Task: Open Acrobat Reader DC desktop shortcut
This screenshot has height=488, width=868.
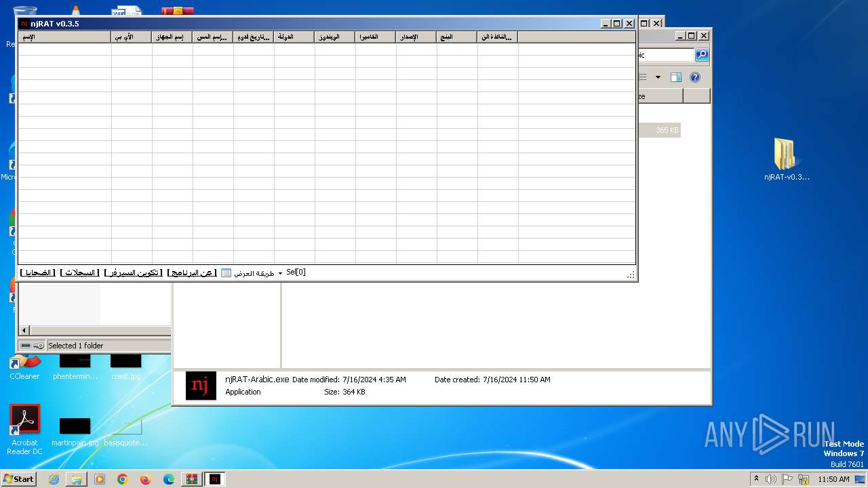Action: tap(24, 430)
